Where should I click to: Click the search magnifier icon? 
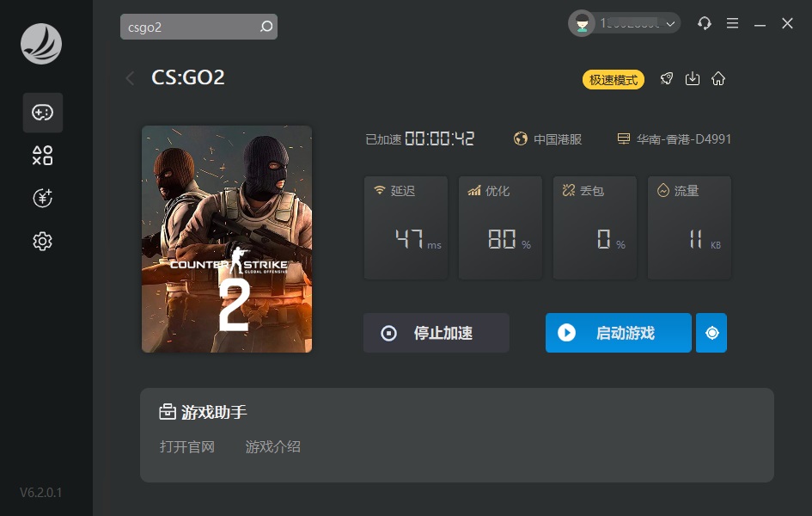point(266,27)
